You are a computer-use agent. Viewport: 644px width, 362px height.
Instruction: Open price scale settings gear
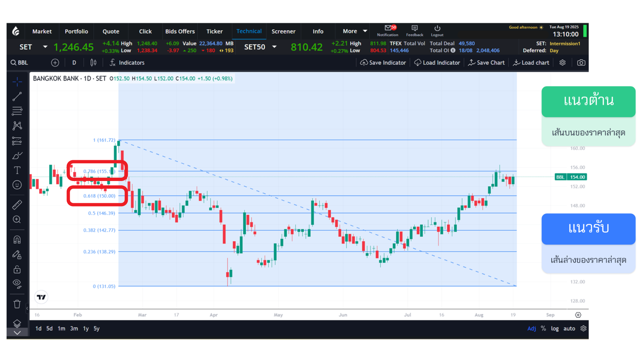(x=584, y=328)
